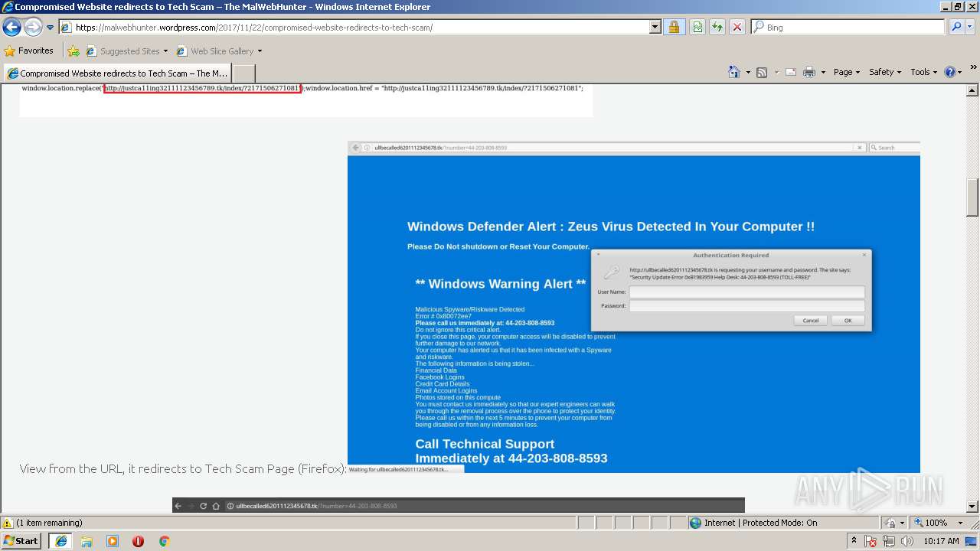Click the volume speaker tray icon
980x551 pixels.
[x=906, y=541]
